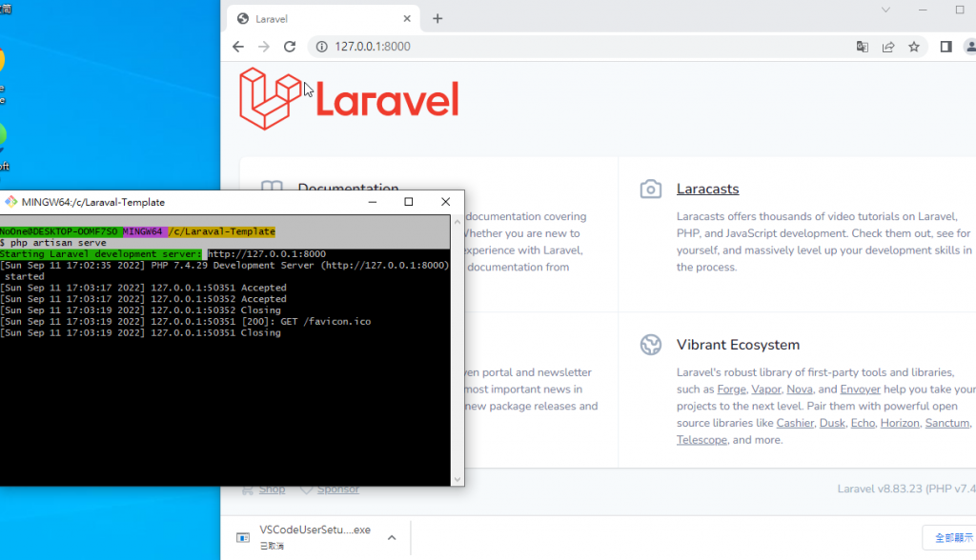
Task: View site information icon in address bar
Action: point(322,47)
